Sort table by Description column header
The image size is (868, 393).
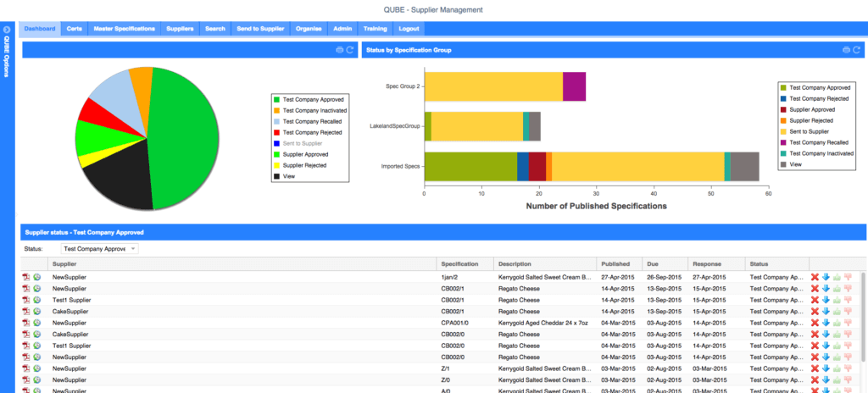coord(545,264)
